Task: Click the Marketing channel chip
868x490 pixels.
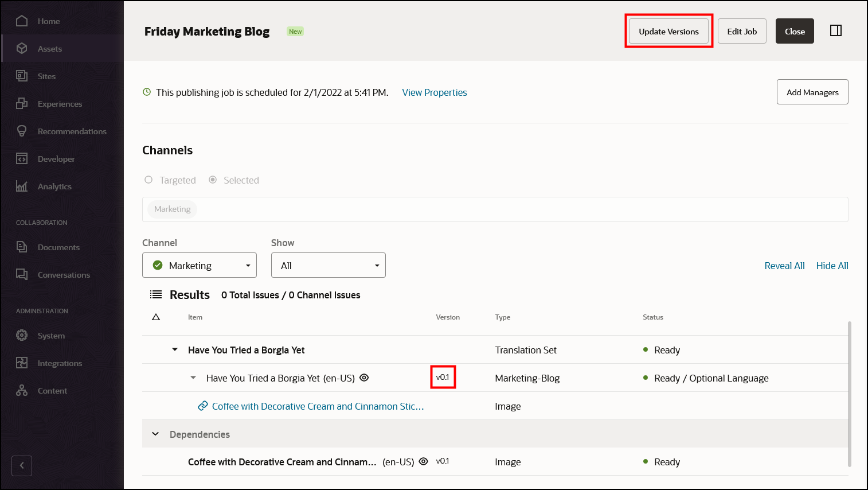Action: 173,209
